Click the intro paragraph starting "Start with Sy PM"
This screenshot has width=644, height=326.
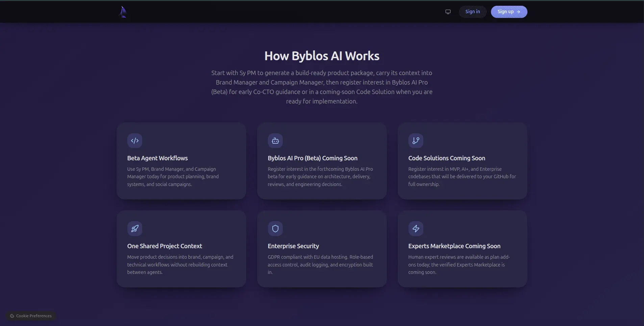click(x=322, y=87)
